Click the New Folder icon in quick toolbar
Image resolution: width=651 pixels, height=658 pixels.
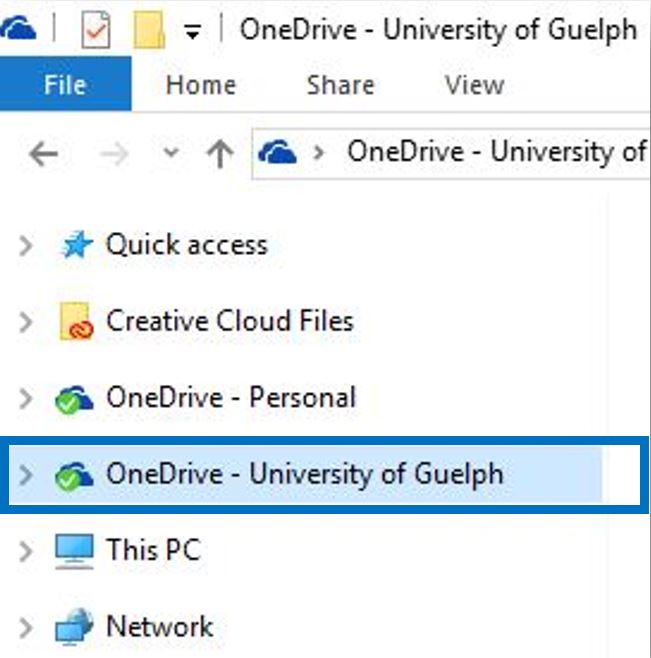[x=149, y=31]
